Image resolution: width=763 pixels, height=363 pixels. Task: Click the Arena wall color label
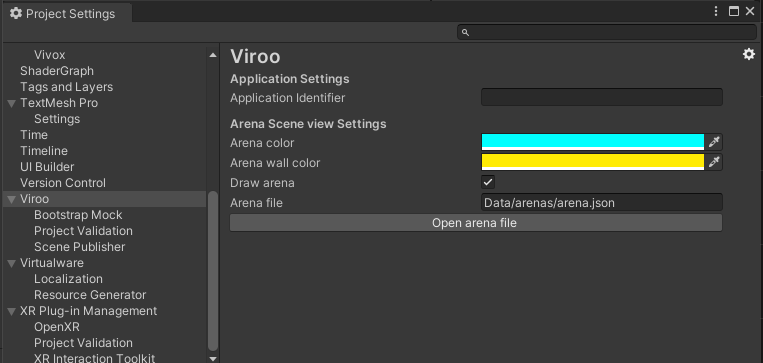275,163
